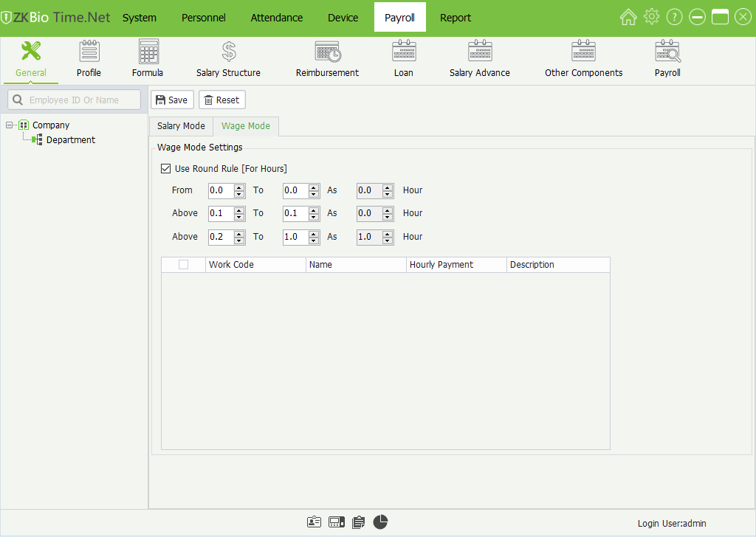
Task: Sort by Work Code column header
Action: click(255, 264)
